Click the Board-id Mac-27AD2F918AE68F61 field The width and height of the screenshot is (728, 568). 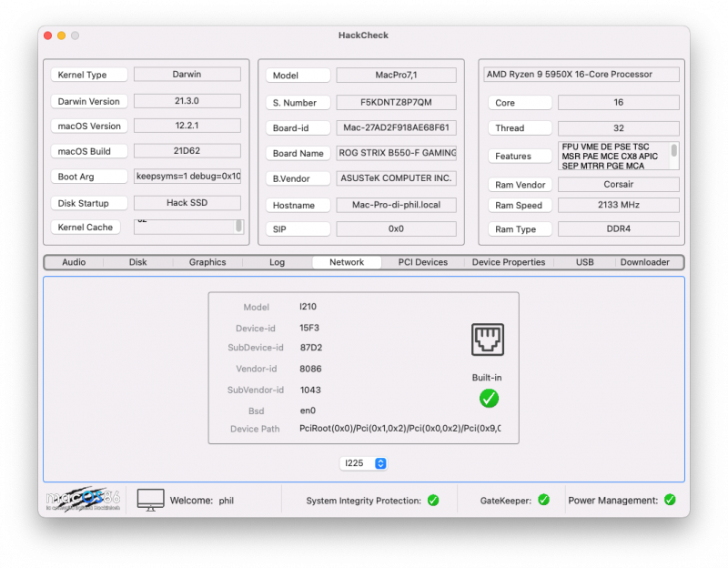pos(396,127)
